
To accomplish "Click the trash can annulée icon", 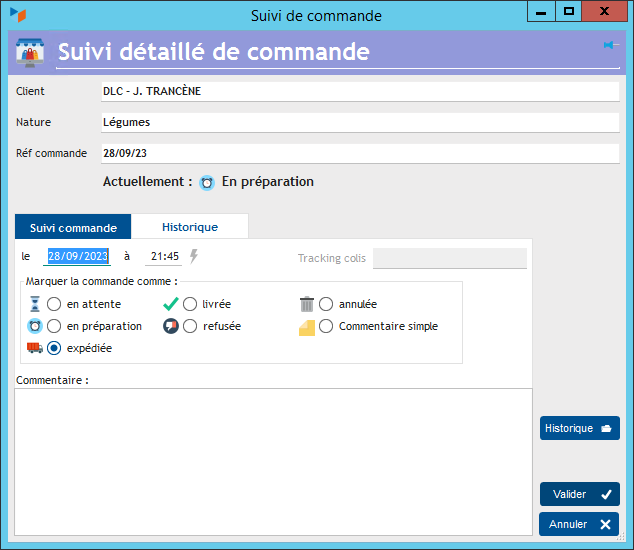I will [307, 304].
